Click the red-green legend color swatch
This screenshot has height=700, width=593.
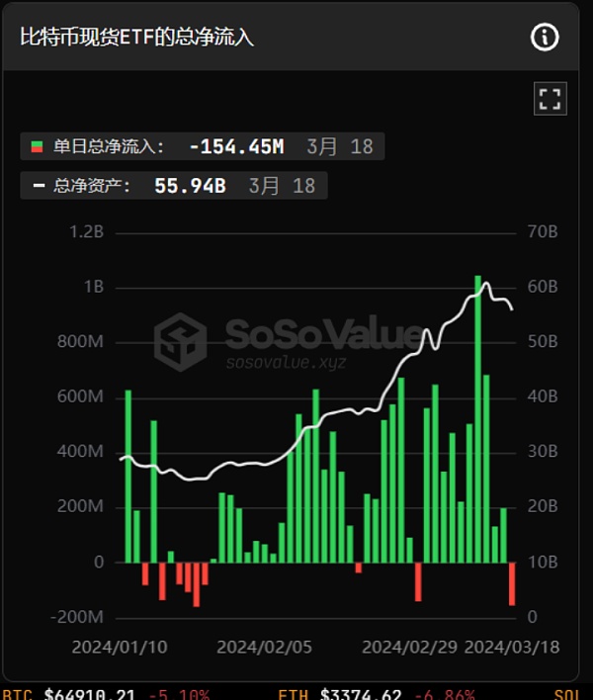click(x=37, y=146)
